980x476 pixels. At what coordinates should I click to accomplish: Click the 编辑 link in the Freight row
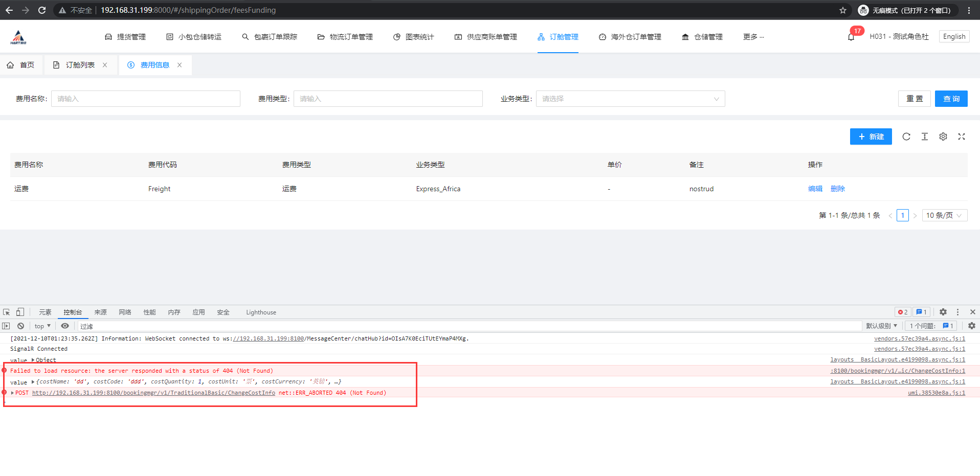[x=815, y=189]
